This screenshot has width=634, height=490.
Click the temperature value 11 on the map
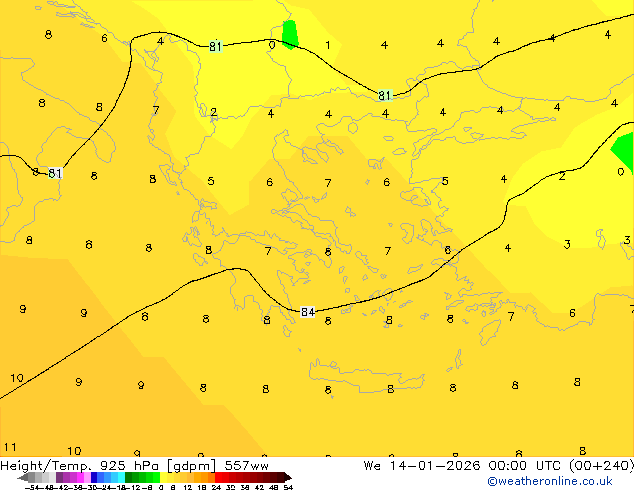coord(10,447)
